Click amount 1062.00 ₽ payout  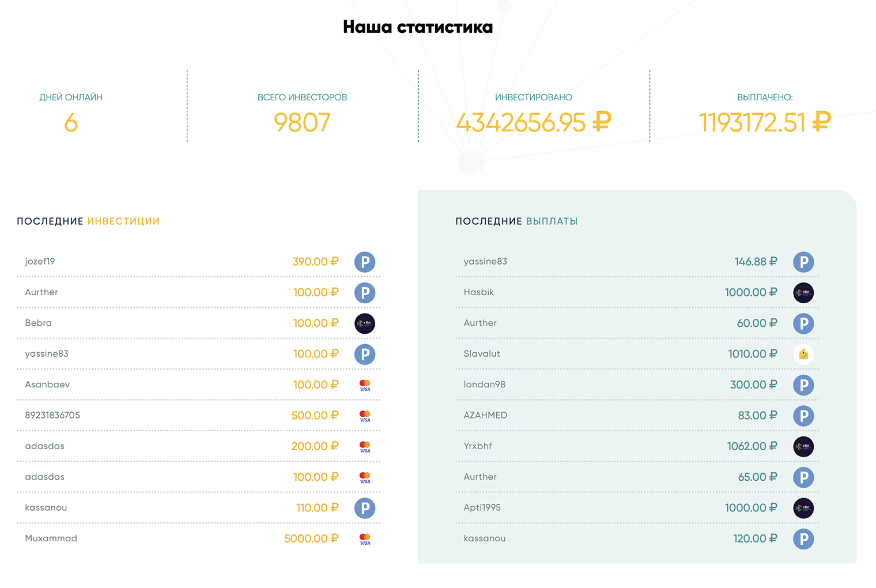(752, 446)
